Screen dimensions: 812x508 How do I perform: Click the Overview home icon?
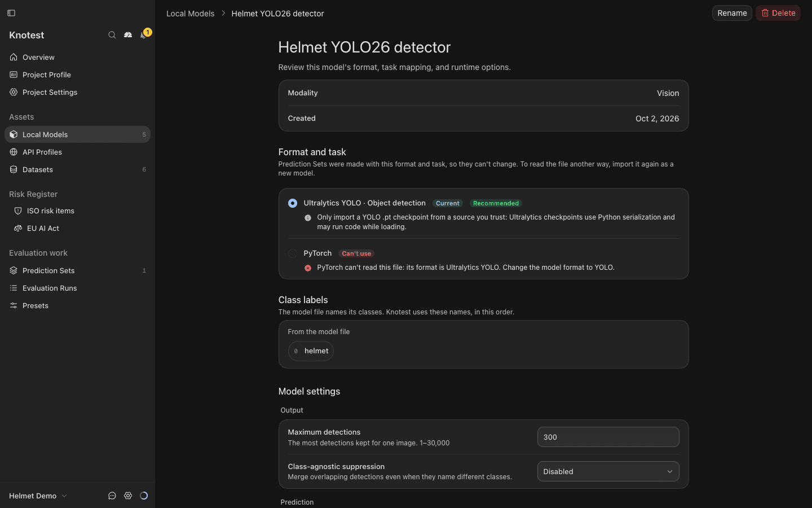[14, 57]
